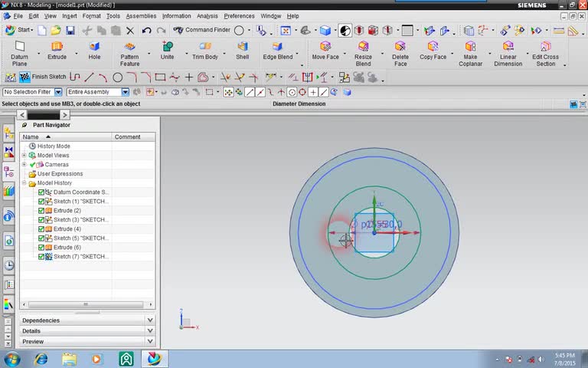Choose the Shell tool

(242, 48)
